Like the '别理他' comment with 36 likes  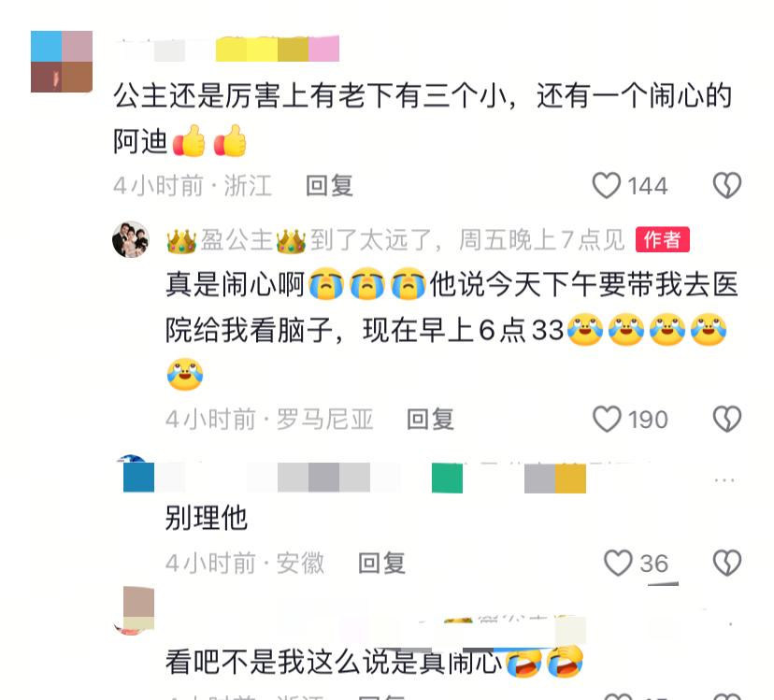(618, 563)
